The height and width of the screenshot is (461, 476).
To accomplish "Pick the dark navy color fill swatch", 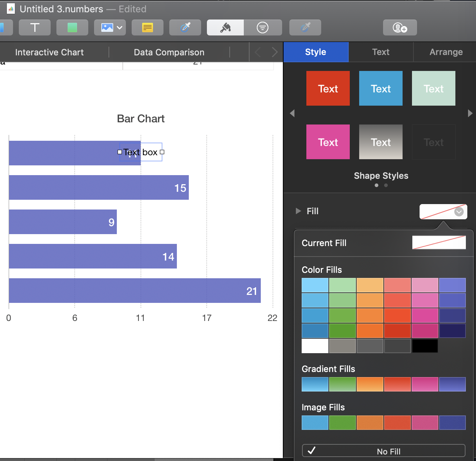I will pos(452,331).
